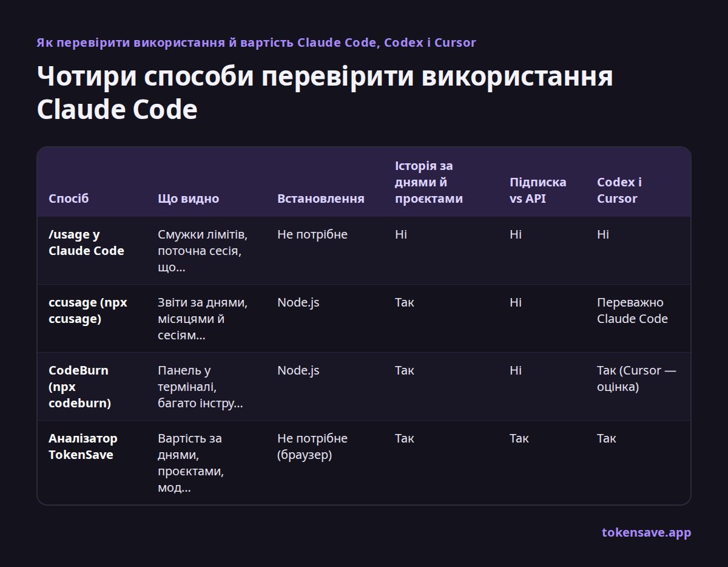The width and height of the screenshot is (728, 567).
Task: Click the 'Вартість за днями, проєктами' cell
Action: pyautogui.click(x=190, y=463)
